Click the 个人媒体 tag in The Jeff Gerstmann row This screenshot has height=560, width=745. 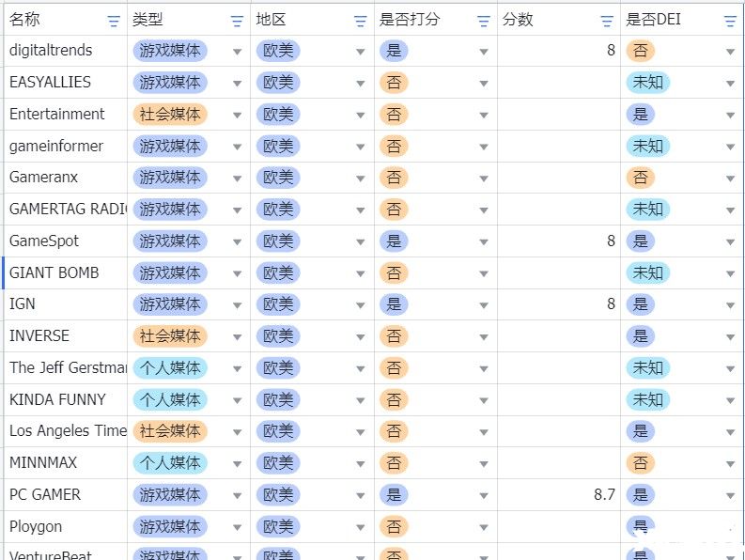tap(170, 368)
